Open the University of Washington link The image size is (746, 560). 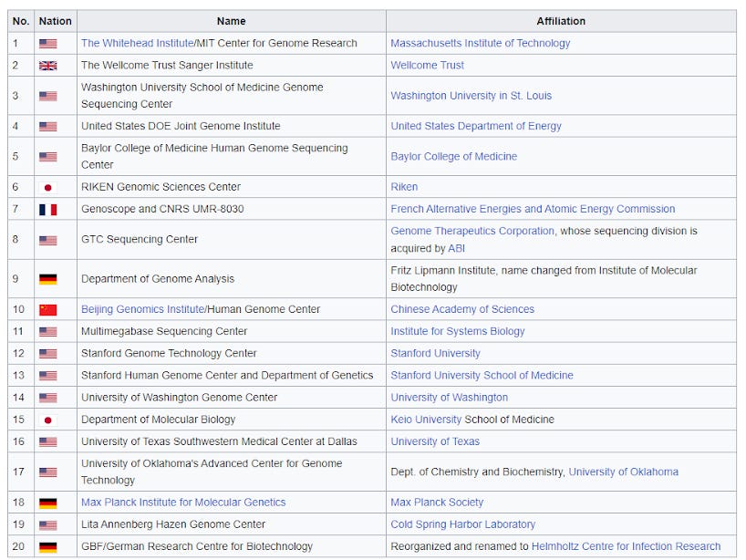tap(449, 398)
